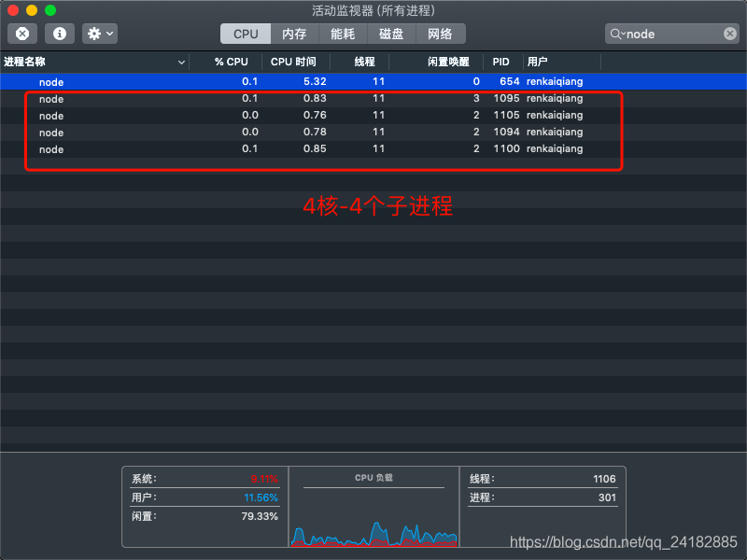Sort by PID column header
747x560 pixels.
503,62
